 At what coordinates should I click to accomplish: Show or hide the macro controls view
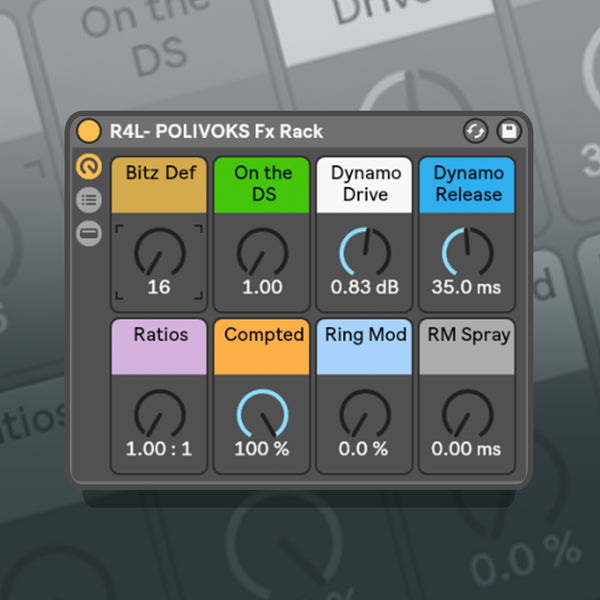[89, 167]
